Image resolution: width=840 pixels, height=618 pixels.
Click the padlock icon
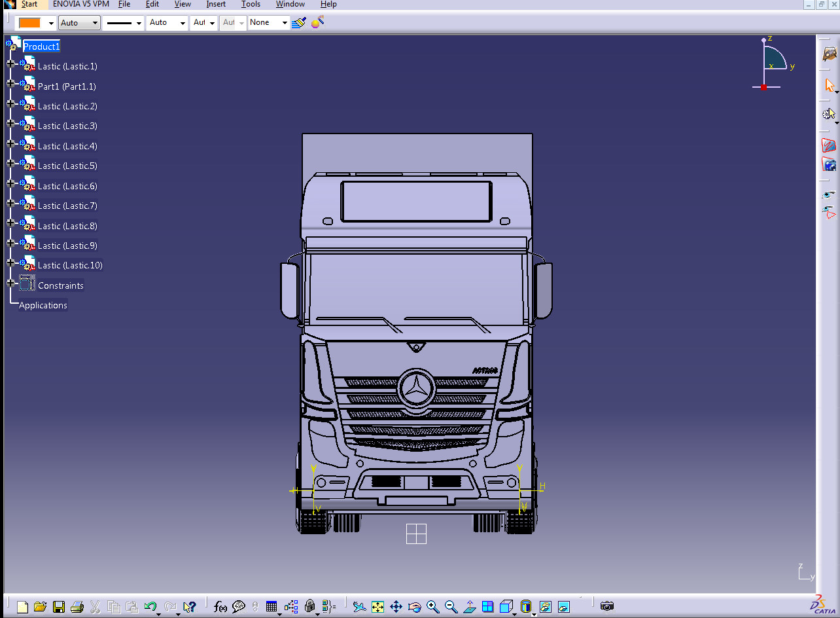click(x=310, y=607)
